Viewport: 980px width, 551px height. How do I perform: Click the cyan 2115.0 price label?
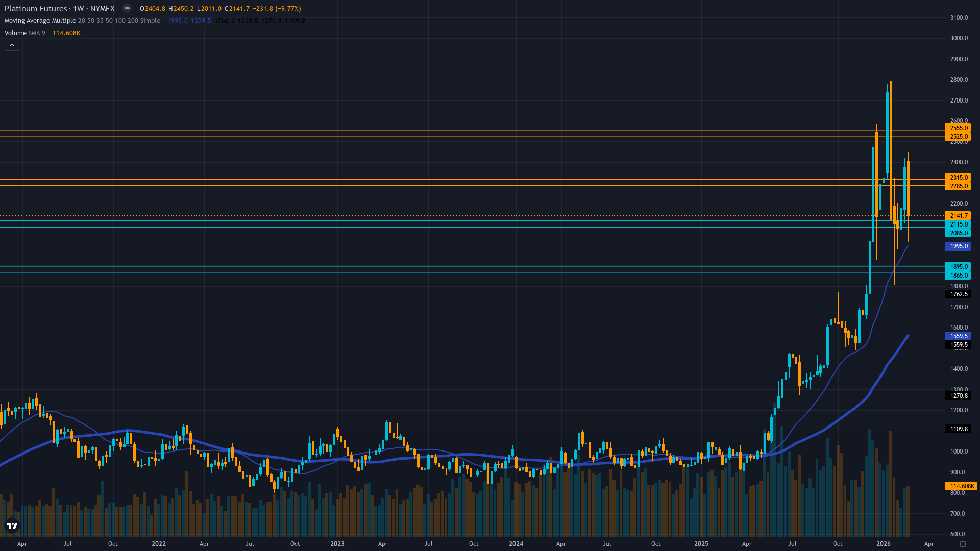pos(959,224)
